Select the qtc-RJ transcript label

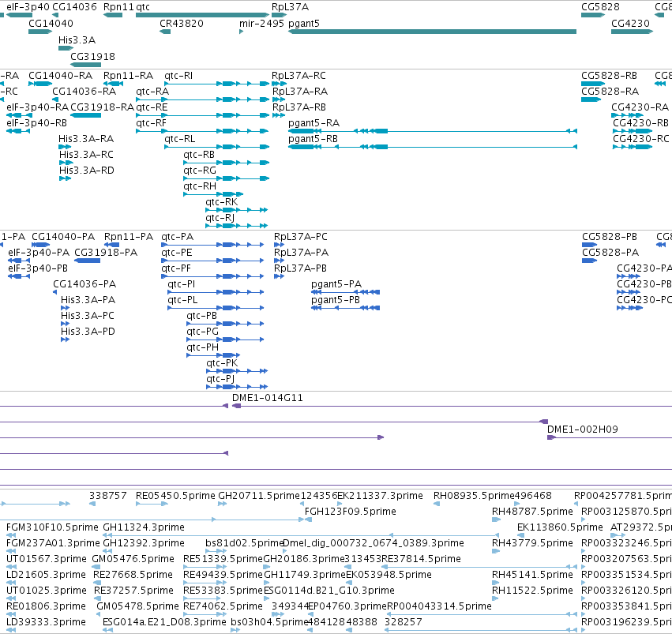220,218
